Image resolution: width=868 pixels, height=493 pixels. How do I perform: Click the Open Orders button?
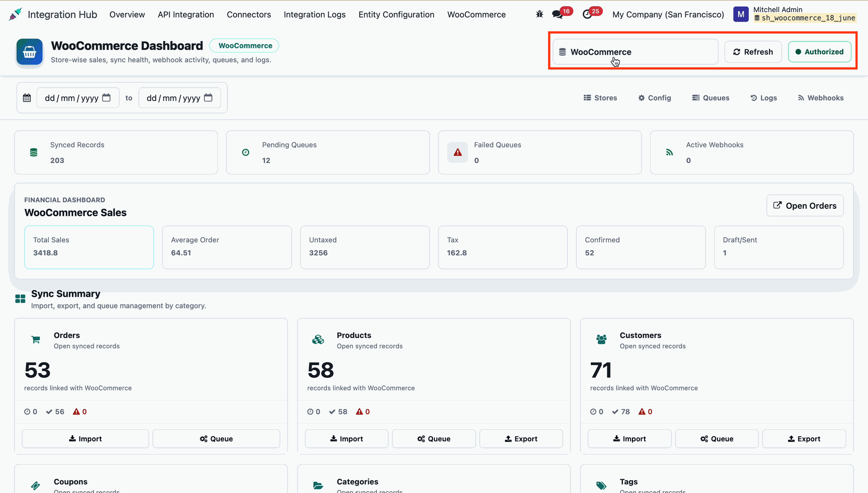click(805, 206)
